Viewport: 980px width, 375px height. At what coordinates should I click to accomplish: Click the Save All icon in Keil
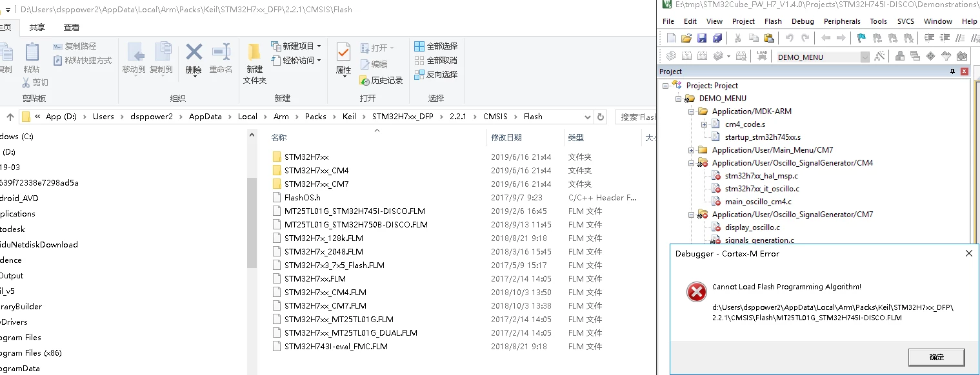[717, 38]
